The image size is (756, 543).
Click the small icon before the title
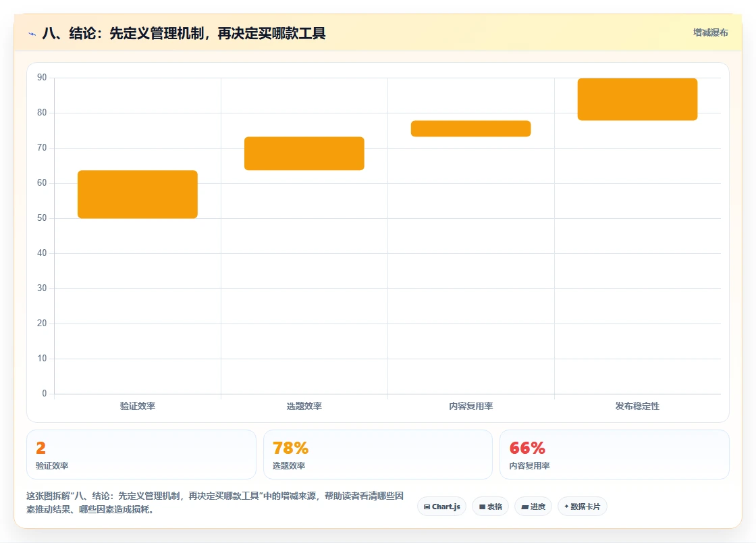coord(32,34)
